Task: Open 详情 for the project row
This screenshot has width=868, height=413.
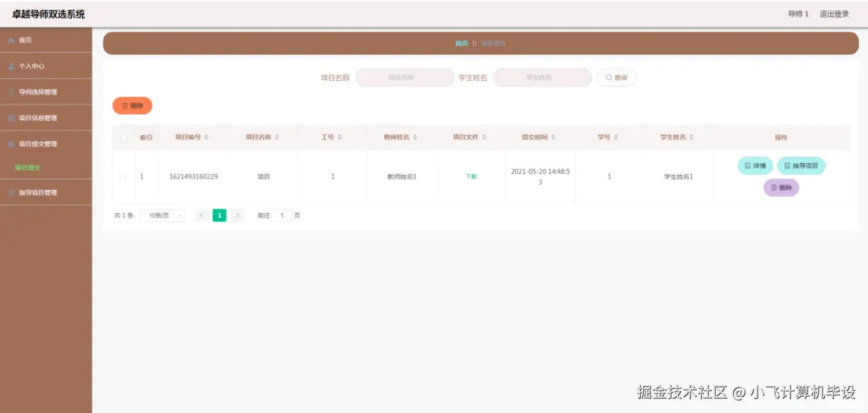Action: 755,166
